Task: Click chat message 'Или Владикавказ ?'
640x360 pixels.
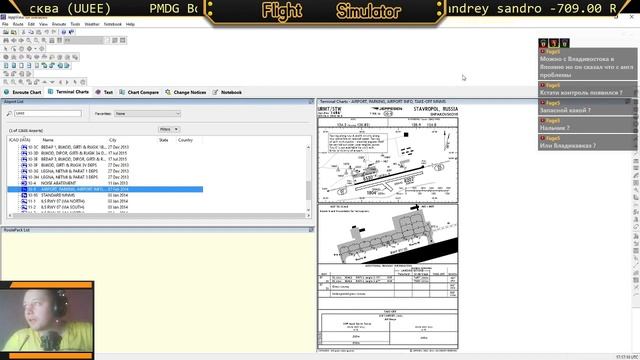Action: (587, 142)
